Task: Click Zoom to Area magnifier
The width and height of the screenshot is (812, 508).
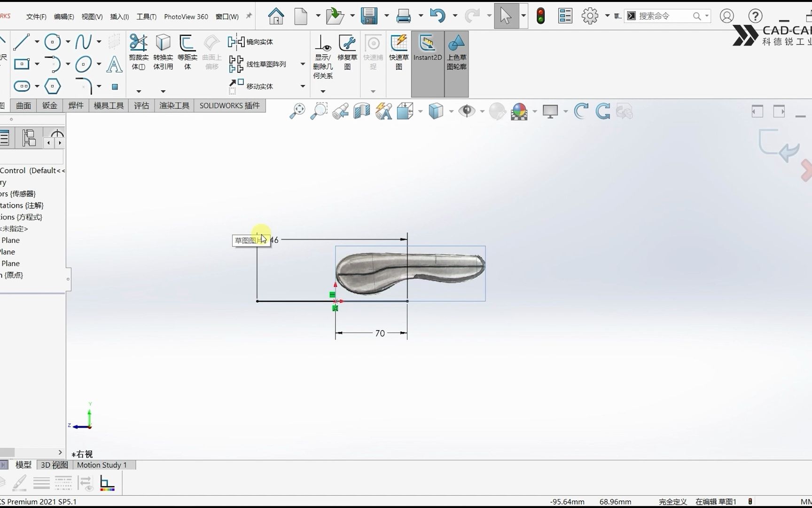Action: click(319, 111)
